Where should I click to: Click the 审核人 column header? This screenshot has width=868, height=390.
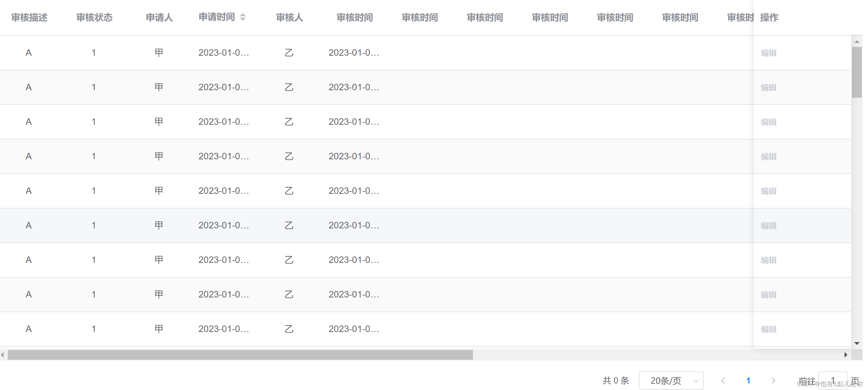click(x=289, y=18)
